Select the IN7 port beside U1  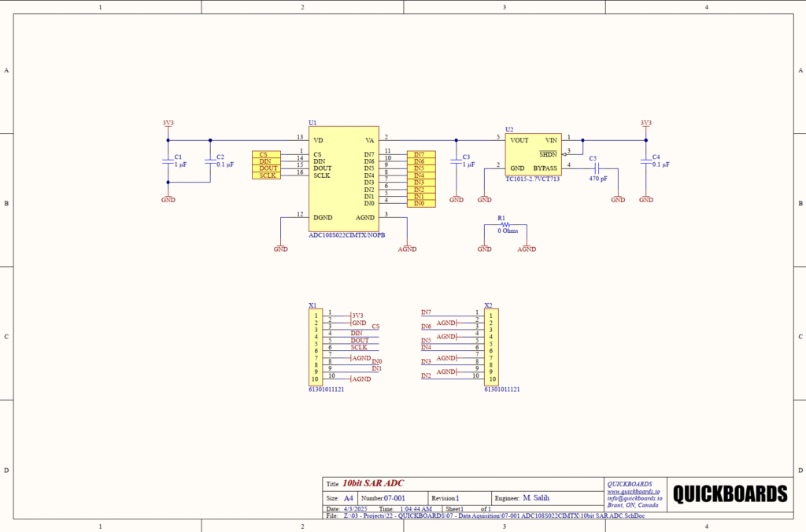pyautogui.click(x=420, y=154)
